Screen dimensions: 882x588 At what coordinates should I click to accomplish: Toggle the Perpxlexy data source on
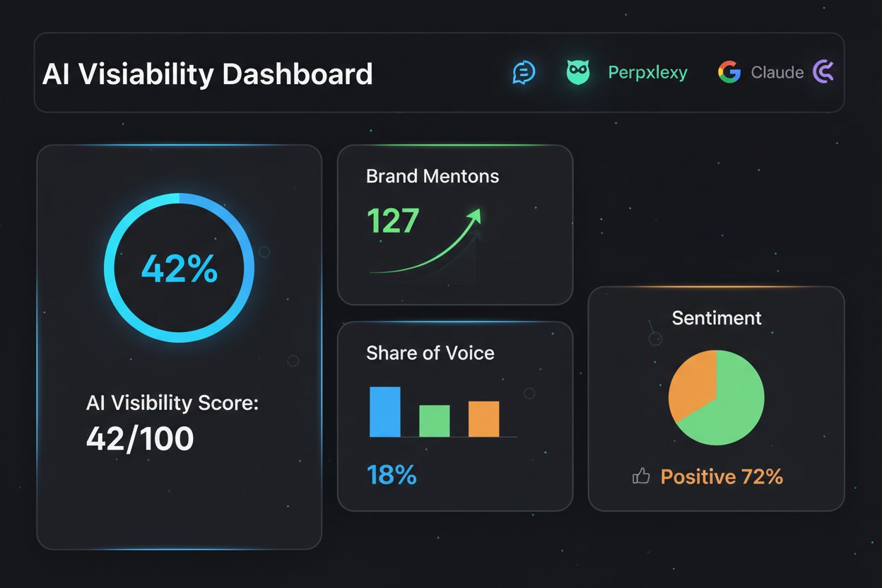click(647, 72)
